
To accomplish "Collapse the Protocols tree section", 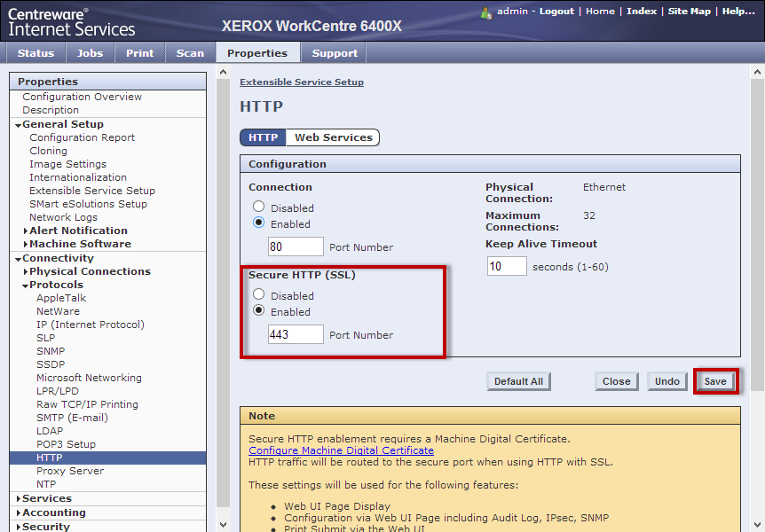I will click(25, 286).
